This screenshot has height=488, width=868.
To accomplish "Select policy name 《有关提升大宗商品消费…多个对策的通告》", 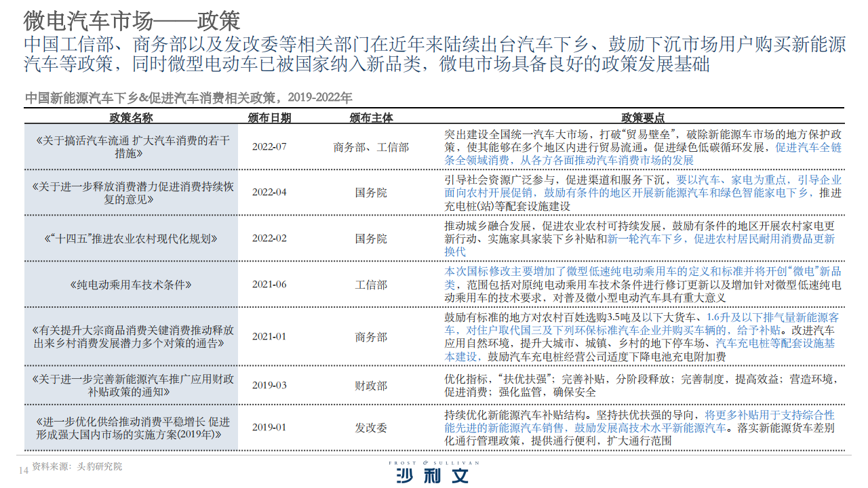I will tap(132, 337).
